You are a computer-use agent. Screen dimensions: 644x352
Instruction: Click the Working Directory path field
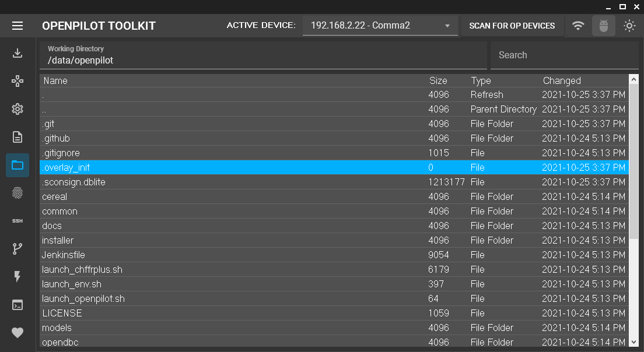[x=263, y=55]
